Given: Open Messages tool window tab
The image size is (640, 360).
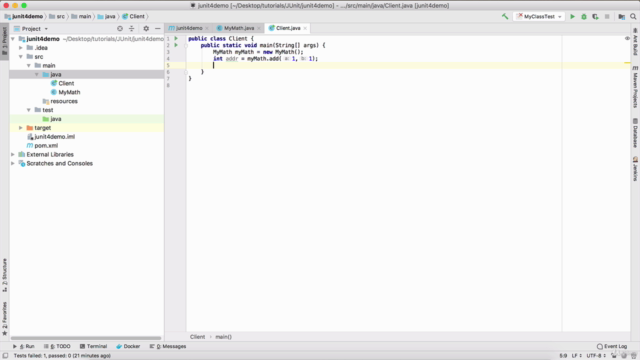Looking at the screenshot, I should (x=168, y=346).
